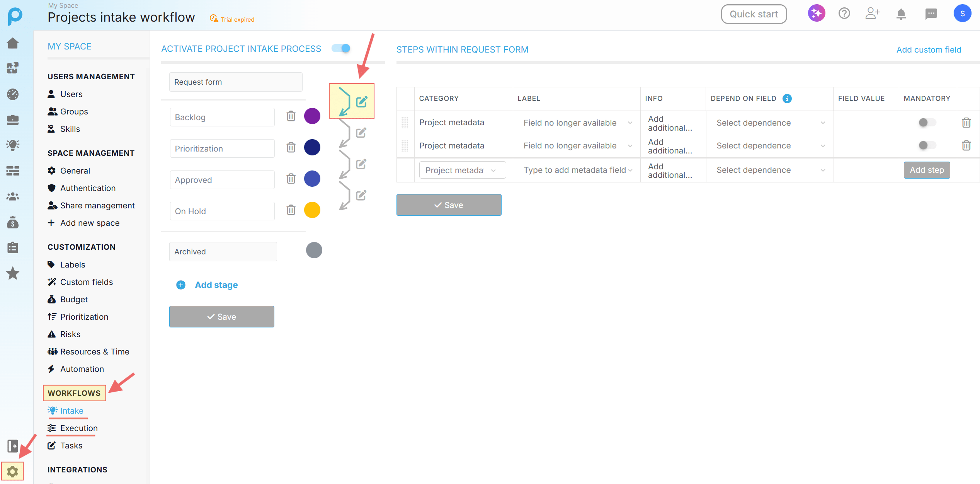Expand the Project metadata category dropdown

click(x=462, y=170)
